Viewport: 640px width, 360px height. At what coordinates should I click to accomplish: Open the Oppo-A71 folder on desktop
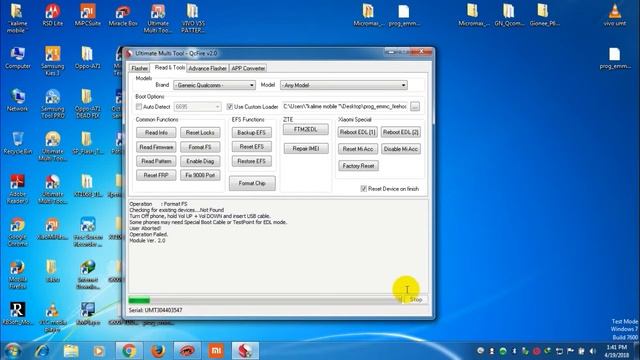87,58
